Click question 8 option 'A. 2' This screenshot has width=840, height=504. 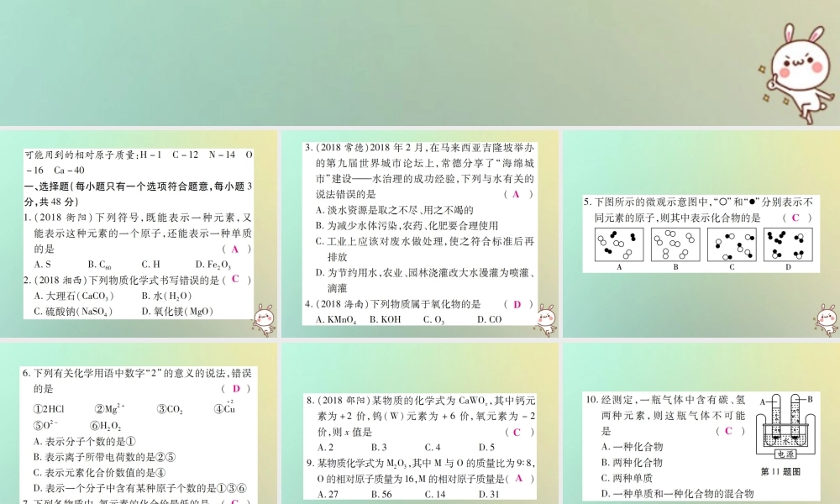[325, 447]
